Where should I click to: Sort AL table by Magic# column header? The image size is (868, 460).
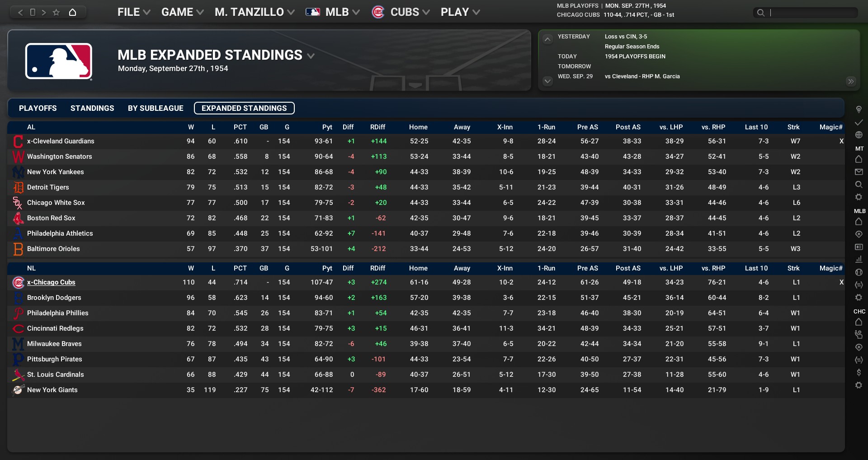pos(831,127)
